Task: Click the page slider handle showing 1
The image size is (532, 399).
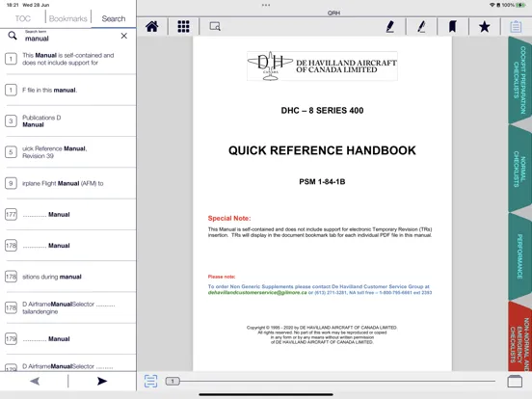Action: point(173,381)
